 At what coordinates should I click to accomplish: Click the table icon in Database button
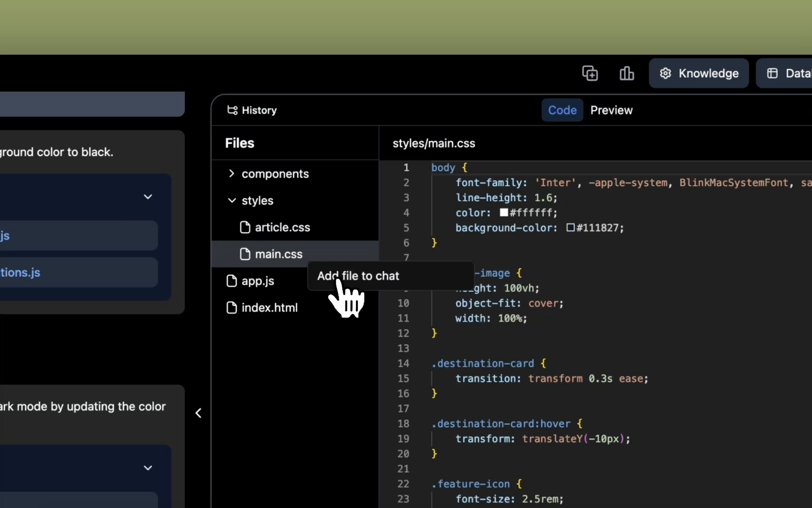pos(772,73)
